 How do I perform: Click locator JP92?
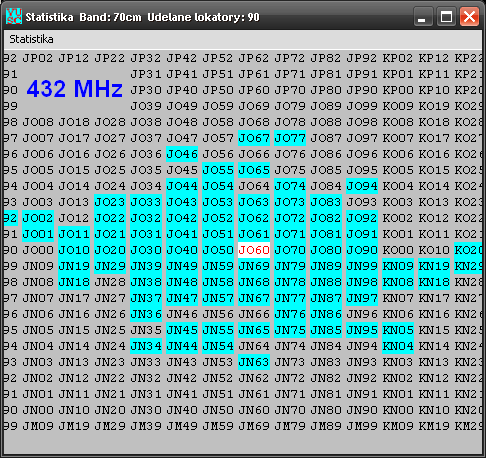tap(362, 58)
